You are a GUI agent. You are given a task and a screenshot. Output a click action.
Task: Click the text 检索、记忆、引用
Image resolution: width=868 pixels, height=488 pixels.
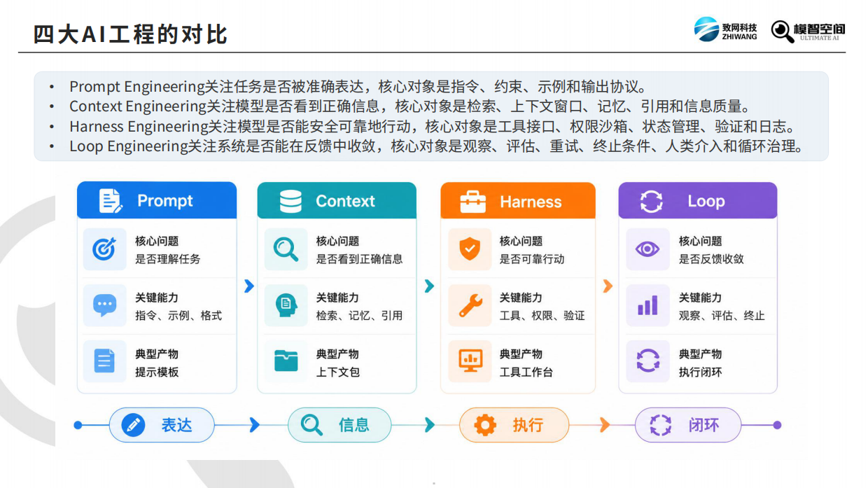pos(359,316)
